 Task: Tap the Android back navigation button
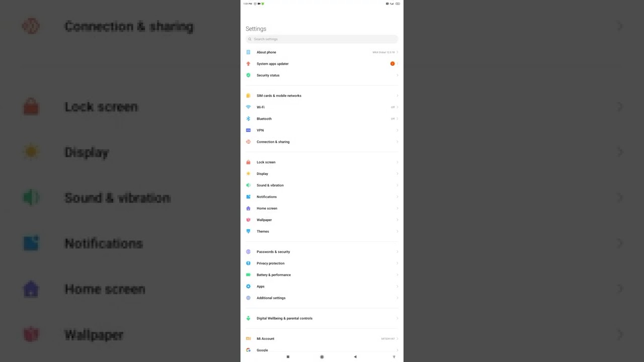[x=355, y=357]
